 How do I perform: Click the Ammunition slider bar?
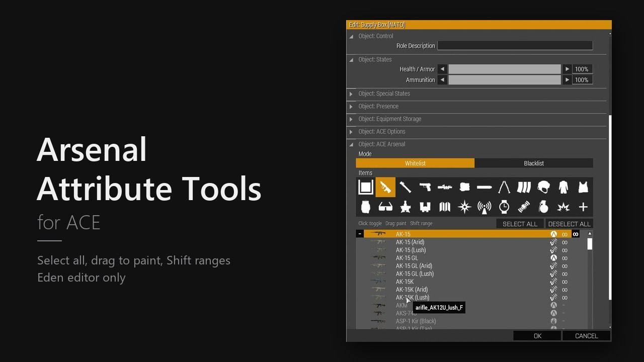[505, 80]
